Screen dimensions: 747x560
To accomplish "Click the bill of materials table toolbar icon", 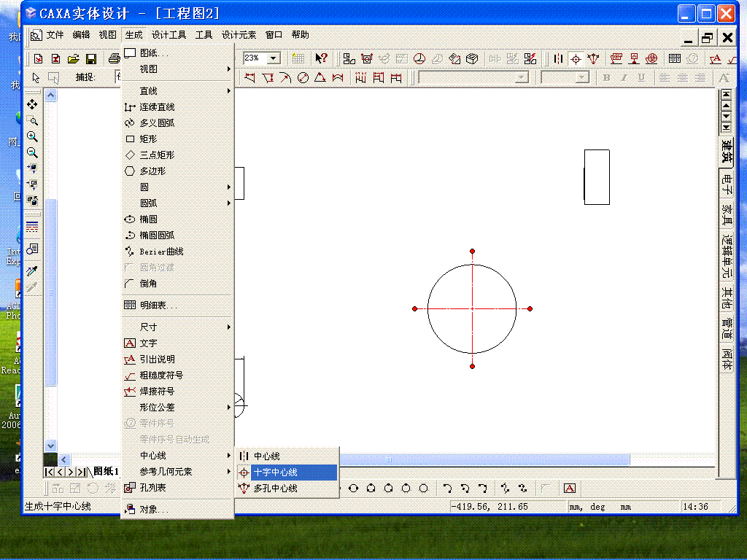I will 675,58.
